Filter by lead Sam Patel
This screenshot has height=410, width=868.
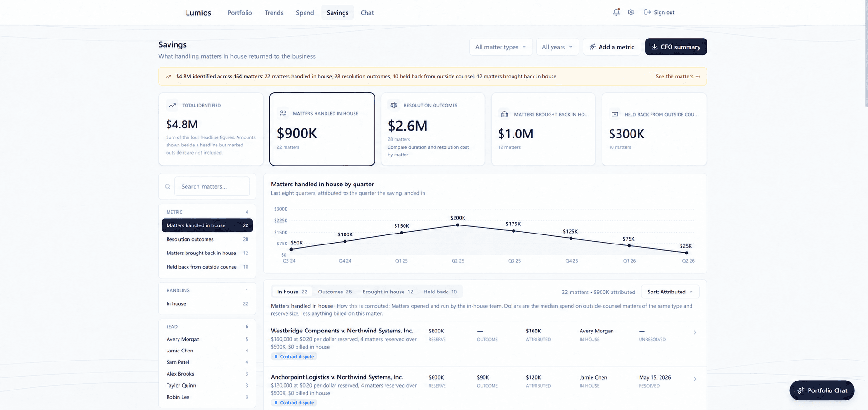click(207, 362)
